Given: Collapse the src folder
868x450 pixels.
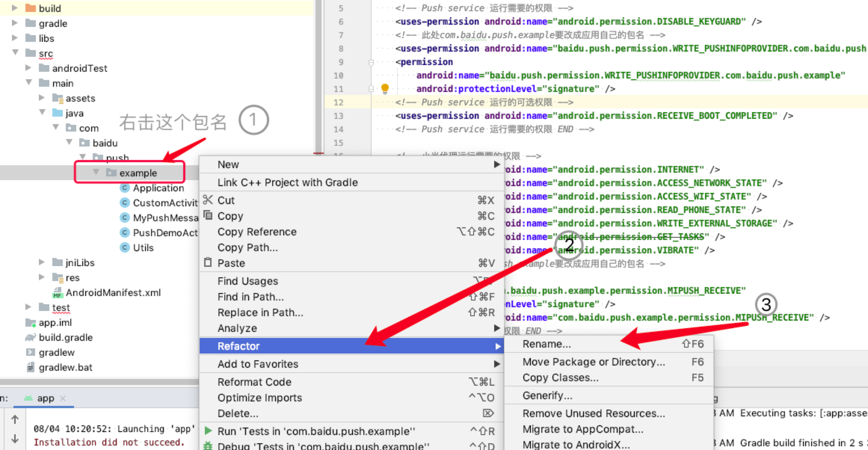Looking at the screenshot, I should click(x=15, y=53).
